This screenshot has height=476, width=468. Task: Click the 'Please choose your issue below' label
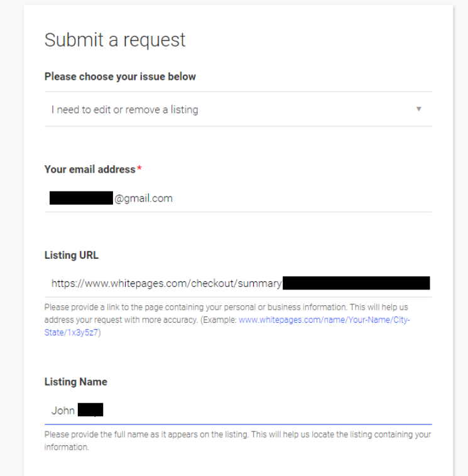pyautogui.click(x=120, y=77)
